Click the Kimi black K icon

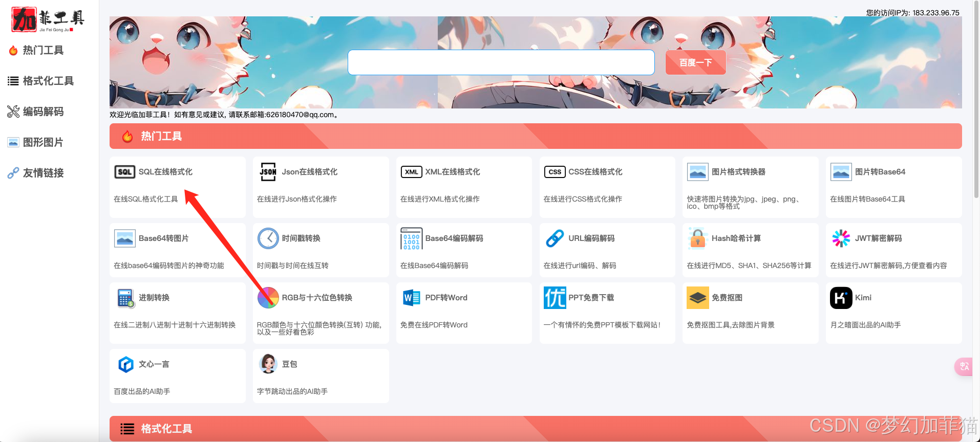841,298
